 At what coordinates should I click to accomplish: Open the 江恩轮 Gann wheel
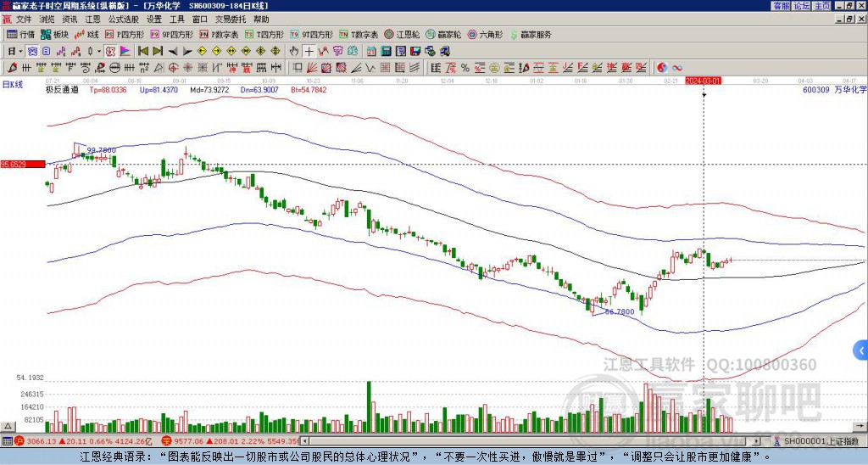click(x=402, y=34)
